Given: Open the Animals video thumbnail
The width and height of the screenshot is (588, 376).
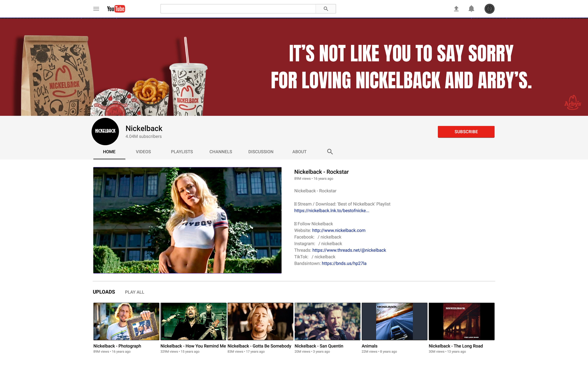Looking at the screenshot, I should tap(394, 321).
